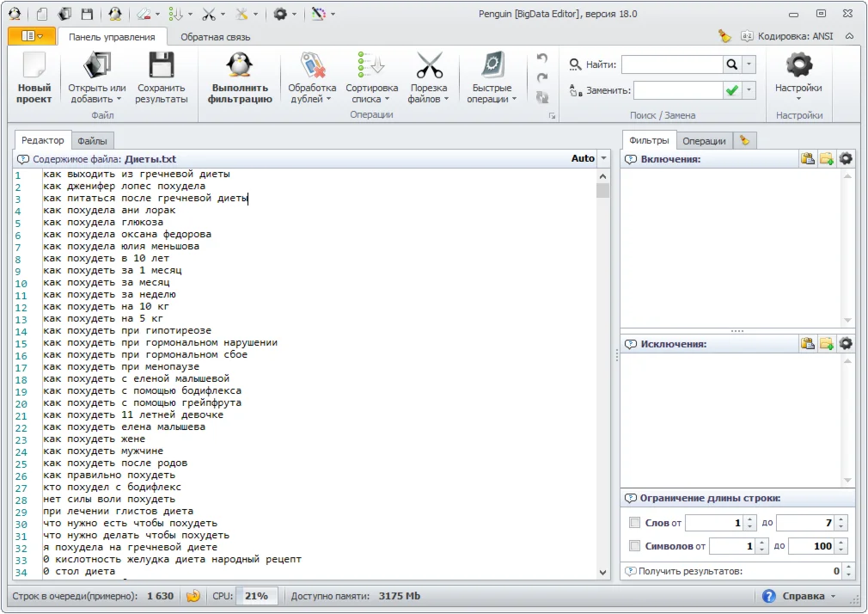Open Настройки via the gear icon
Viewport: 868px width, 614px height.
click(x=798, y=67)
